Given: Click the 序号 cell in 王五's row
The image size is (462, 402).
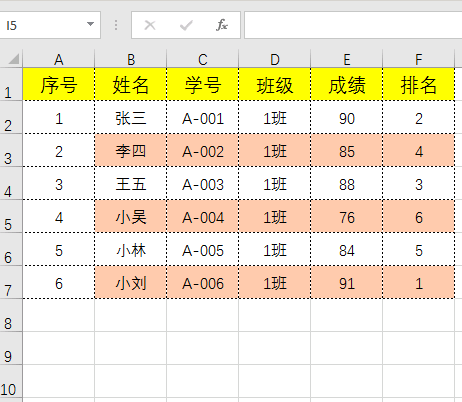Looking at the screenshot, I should 59,183.
